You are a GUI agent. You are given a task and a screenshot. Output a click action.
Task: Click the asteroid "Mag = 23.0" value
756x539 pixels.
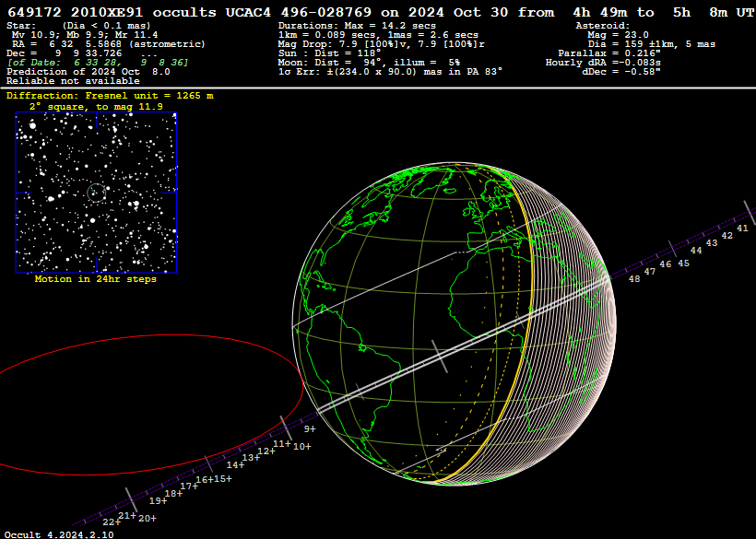tap(618, 35)
